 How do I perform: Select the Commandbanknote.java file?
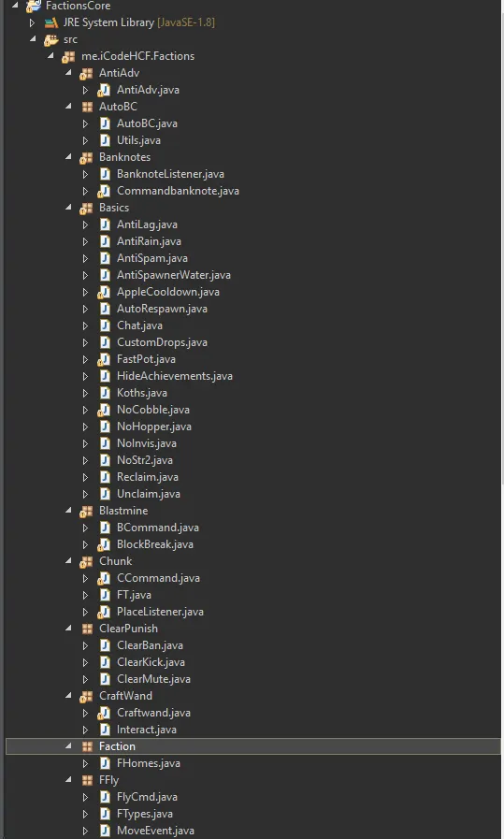click(178, 191)
